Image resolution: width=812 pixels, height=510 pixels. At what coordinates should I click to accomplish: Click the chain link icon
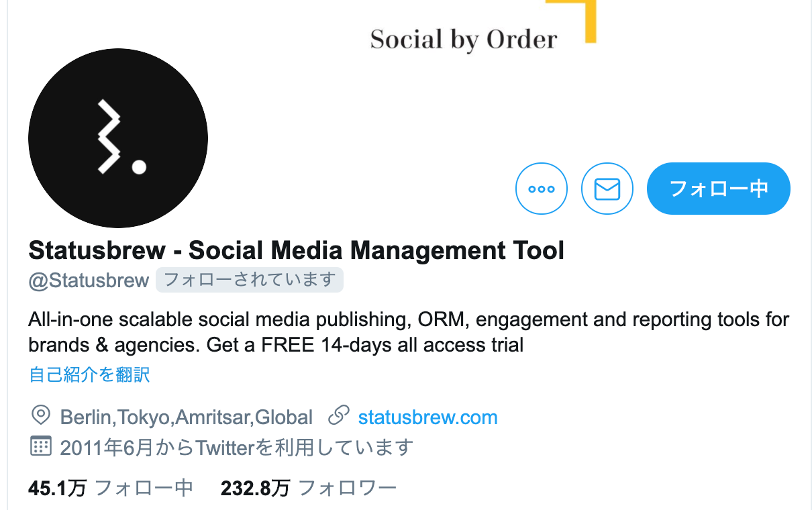click(x=338, y=416)
